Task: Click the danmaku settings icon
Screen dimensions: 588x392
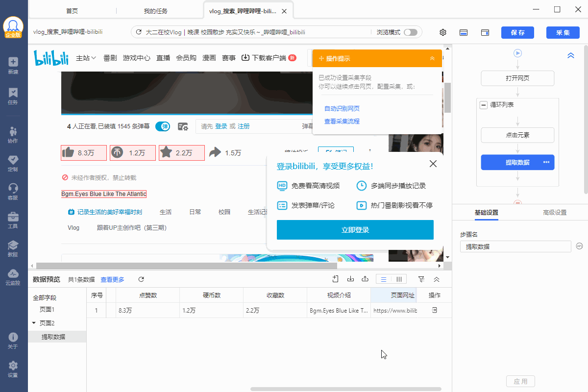Action: pos(183,126)
